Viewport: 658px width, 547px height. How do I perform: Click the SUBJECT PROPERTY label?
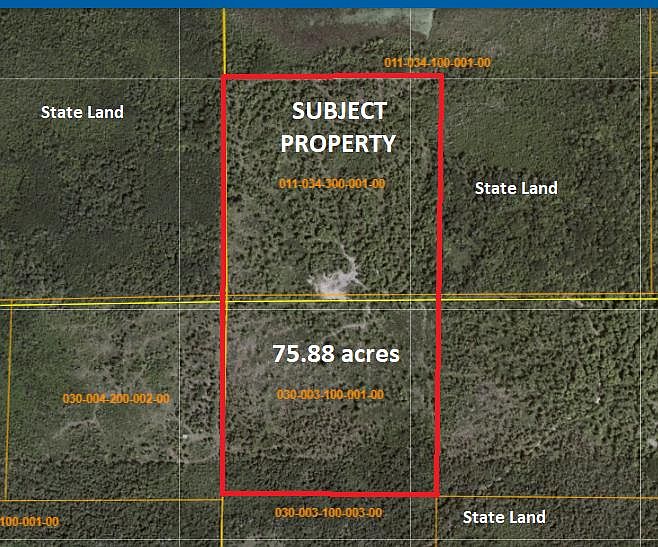pyautogui.click(x=338, y=128)
